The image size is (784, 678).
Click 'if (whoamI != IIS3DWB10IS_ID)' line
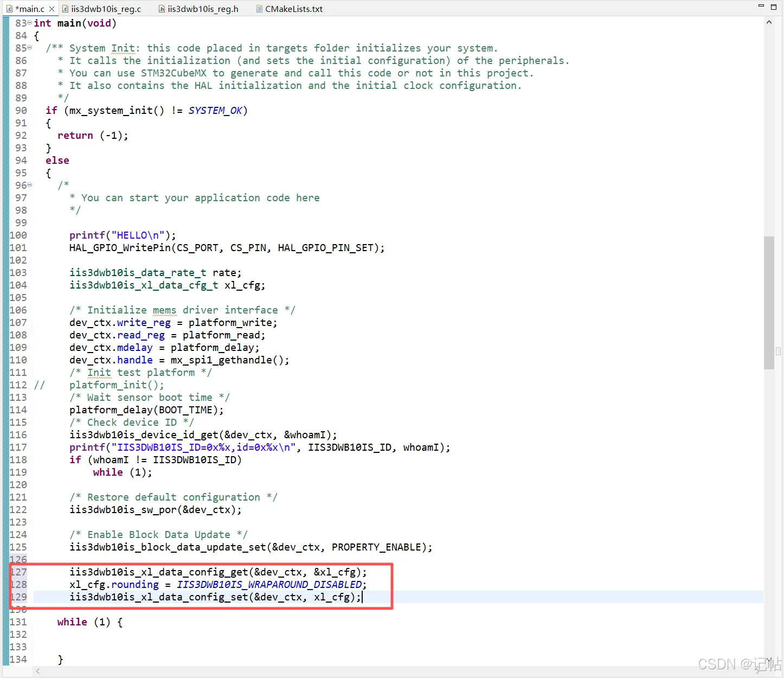point(156,460)
